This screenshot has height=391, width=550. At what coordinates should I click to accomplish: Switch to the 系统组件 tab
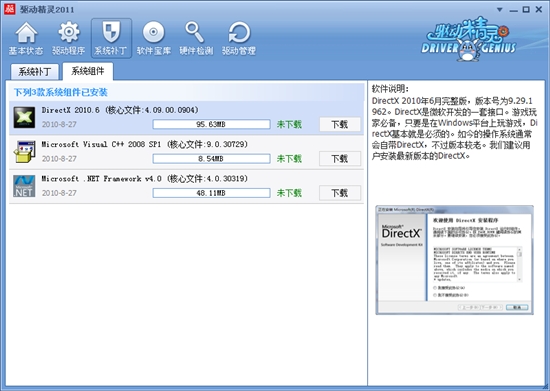pos(88,71)
